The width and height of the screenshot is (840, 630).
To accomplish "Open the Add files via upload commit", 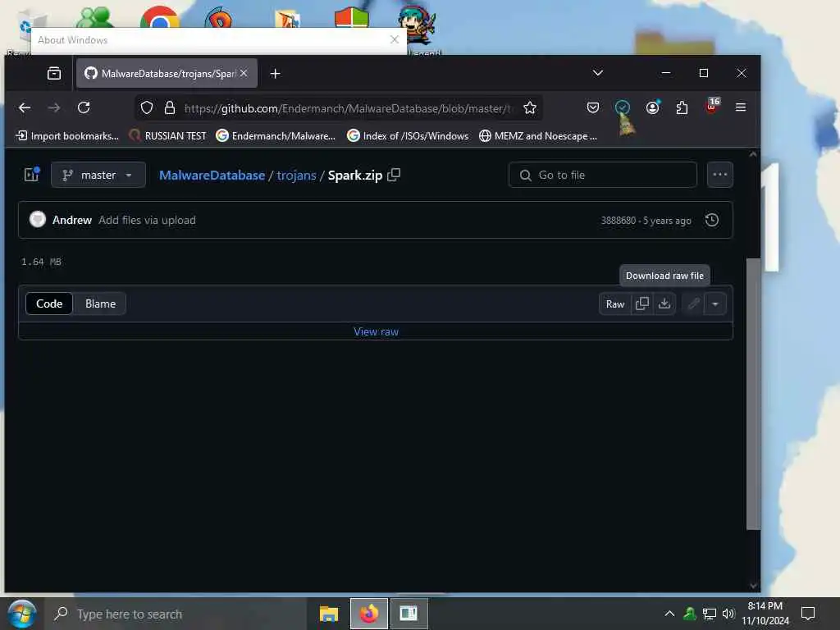I will [147, 220].
